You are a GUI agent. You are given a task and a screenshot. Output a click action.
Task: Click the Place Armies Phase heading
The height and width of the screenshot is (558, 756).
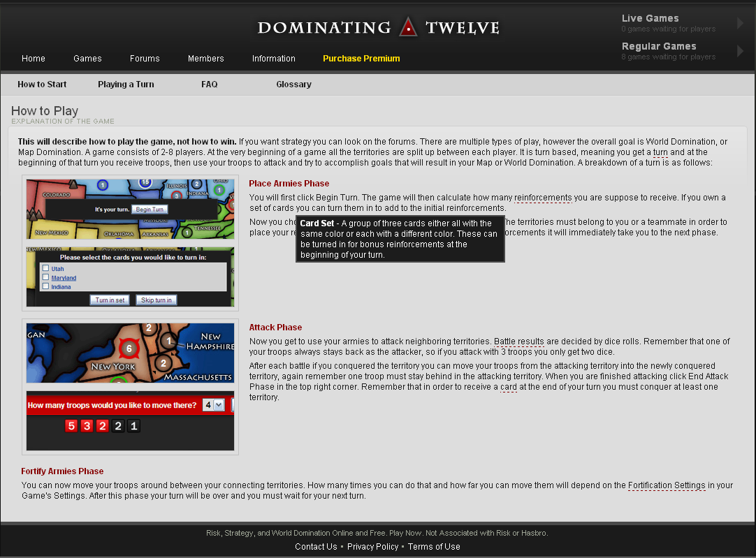(x=289, y=184)
